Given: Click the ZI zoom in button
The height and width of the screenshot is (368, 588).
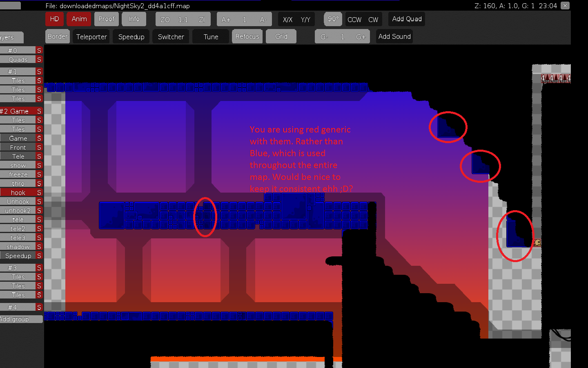Looking at the screenshot, I should coord(201,20).
